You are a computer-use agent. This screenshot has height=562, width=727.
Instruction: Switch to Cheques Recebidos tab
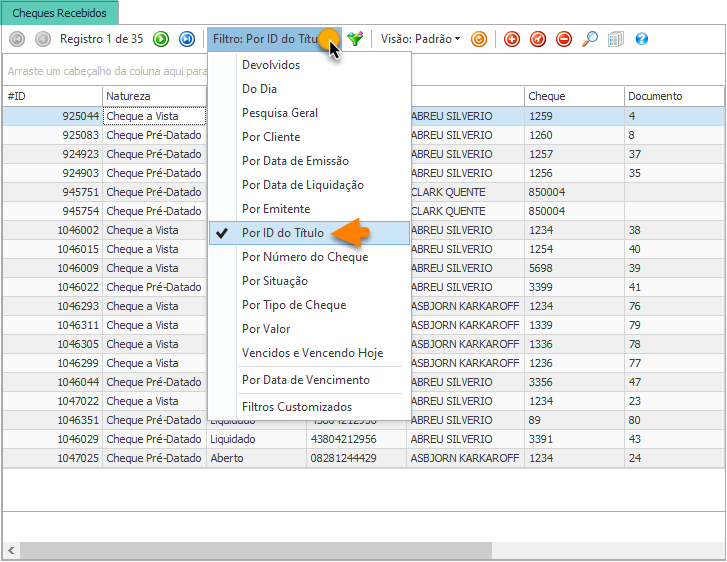point(59,13)
